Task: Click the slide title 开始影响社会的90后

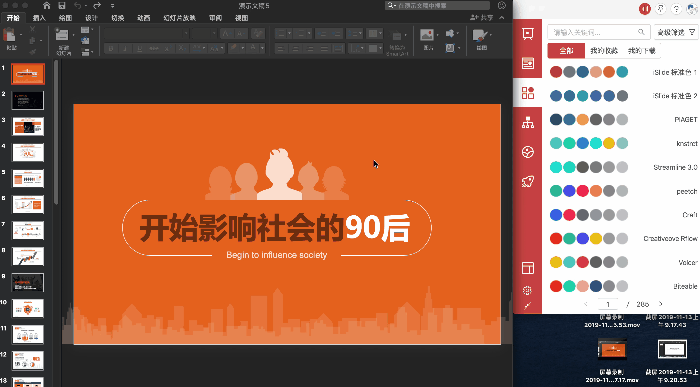Action: (x=275, y=228)
